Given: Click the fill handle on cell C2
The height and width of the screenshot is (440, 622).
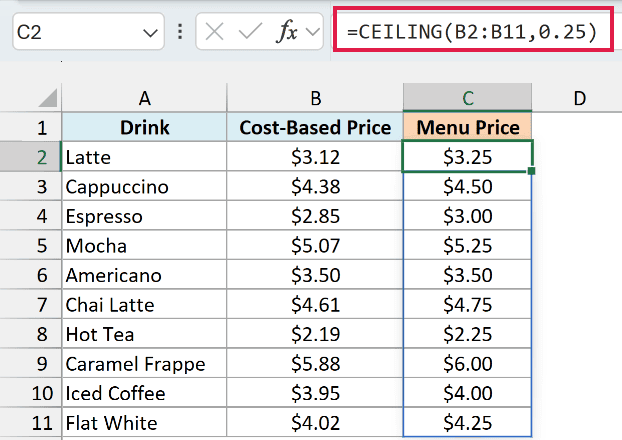Looking at the screenshot, I should point(532,171).
